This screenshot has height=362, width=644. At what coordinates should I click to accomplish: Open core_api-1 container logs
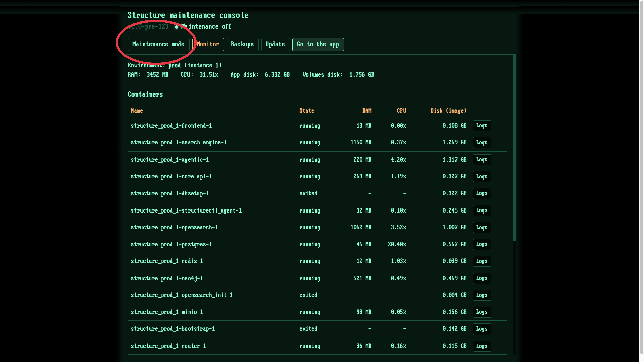click(x=482, y=177)
